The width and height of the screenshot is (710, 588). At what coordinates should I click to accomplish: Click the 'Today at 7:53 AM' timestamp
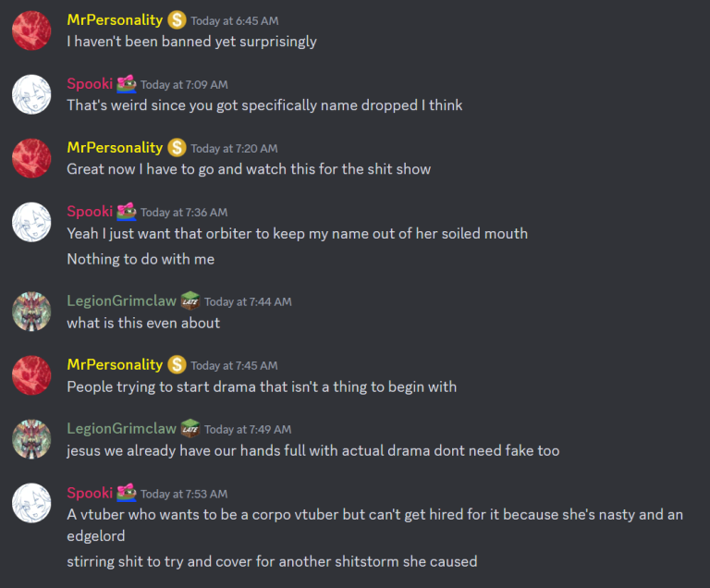184,494
